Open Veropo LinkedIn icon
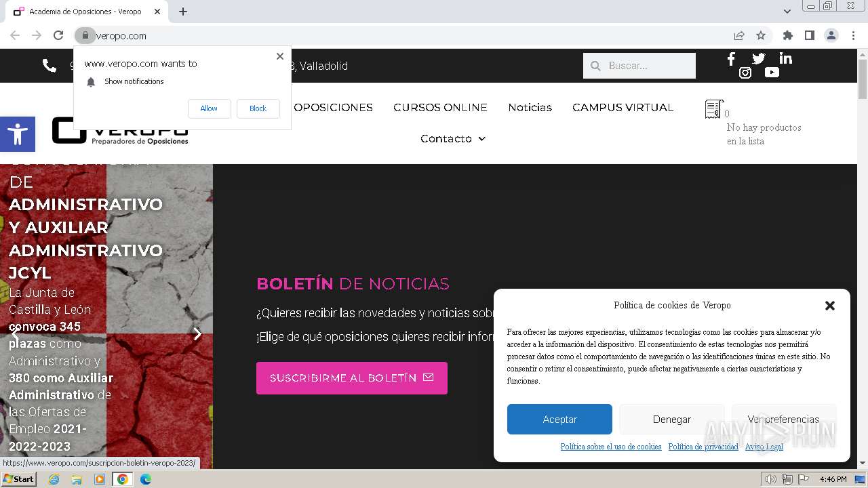Viewport: 868px width, 488px height. 785,59
